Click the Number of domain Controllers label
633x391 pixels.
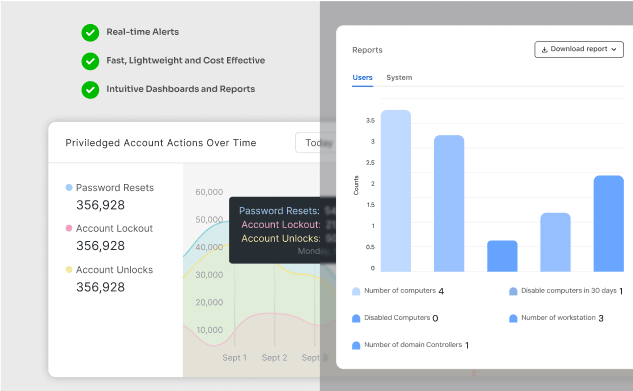coord(413,345)
